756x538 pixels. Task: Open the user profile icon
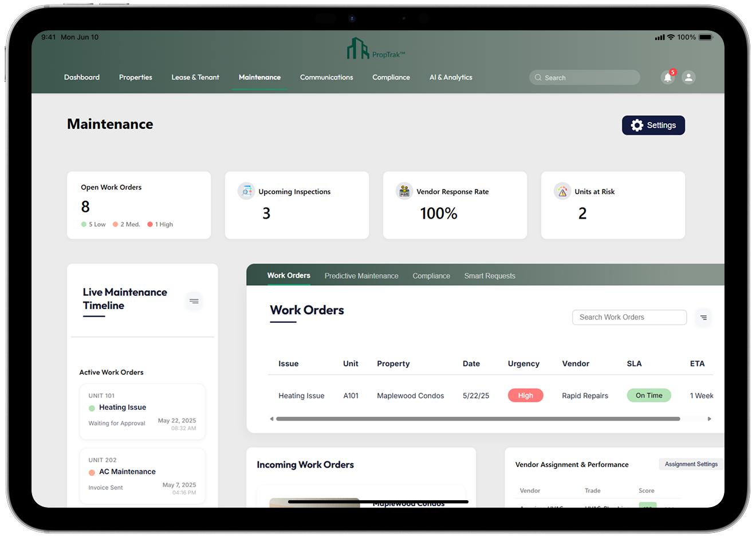(x=688, y=77)
